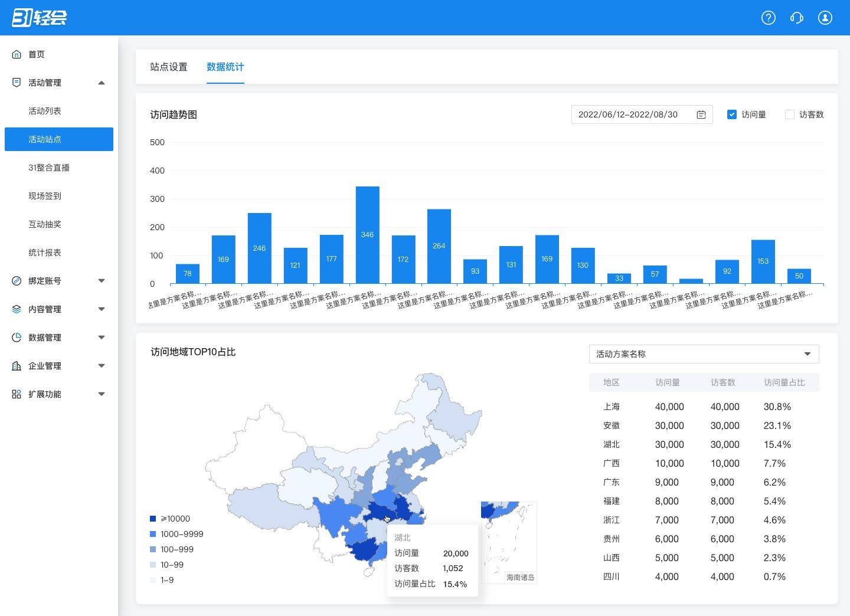Viewport: 850px width, 616px height.
Task: Open the user account avatar icon
Action: click(x=825, y=18)
